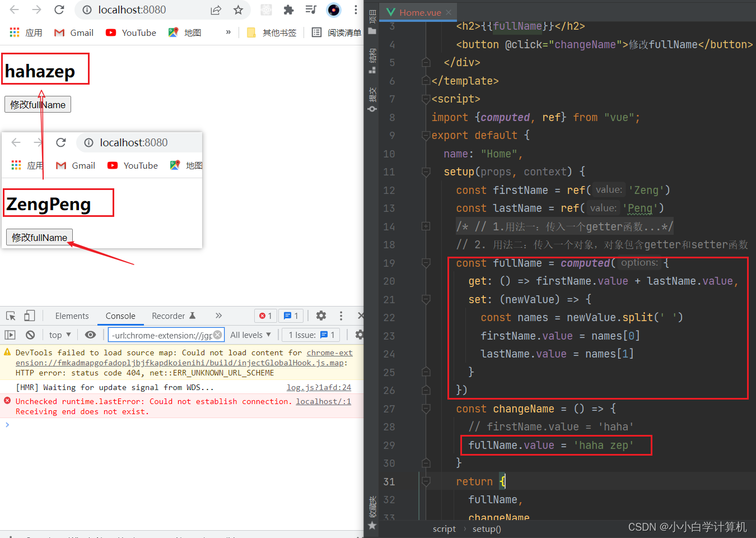Viewport: 756px width, 538px height.
Task: Collapse the fold marker at the script tag line 7
Action: 426,99
